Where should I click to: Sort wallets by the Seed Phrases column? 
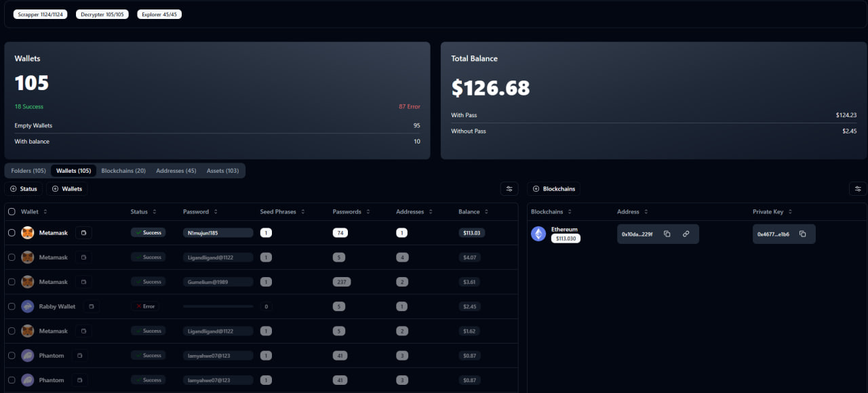[282, 211]
